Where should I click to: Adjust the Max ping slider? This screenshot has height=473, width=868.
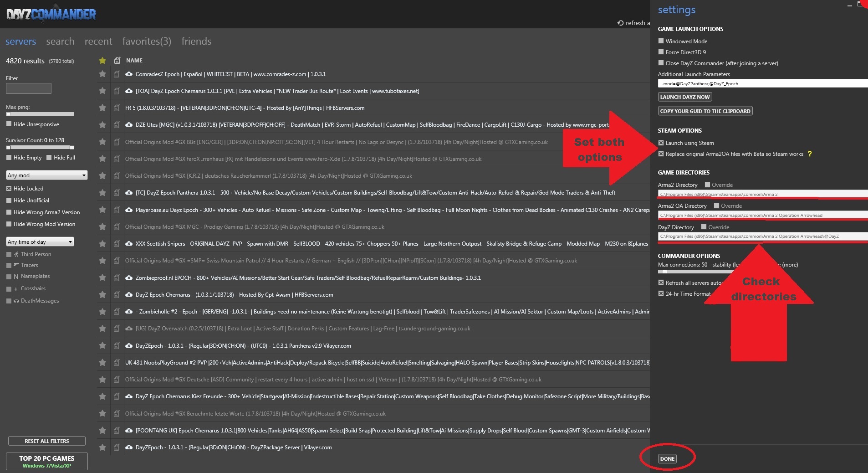point(40,114)
